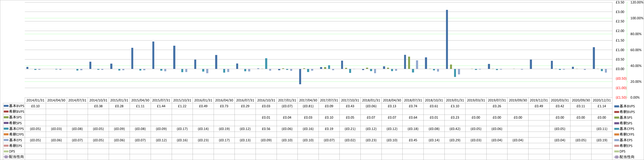Click the 2017/04/30 date column header
Viewport: 644px width, 160px height.
[x=308, y=100]
